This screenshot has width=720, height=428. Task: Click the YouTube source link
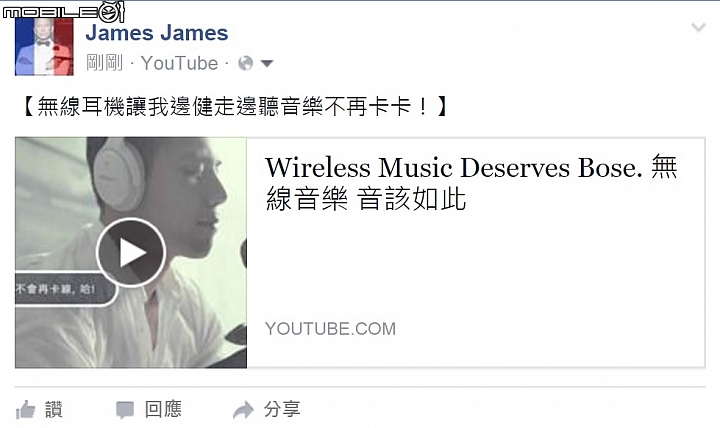(x=179, y=63)
